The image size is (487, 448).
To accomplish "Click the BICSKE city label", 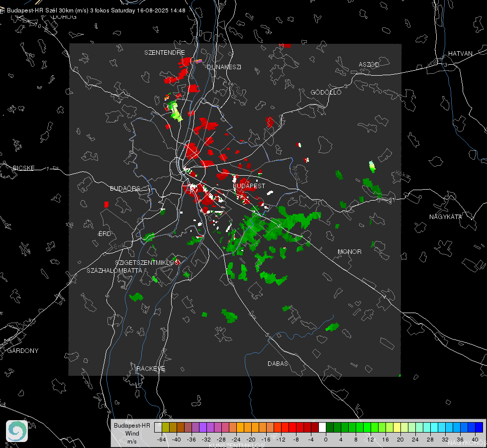I will (x=23, y=168).
